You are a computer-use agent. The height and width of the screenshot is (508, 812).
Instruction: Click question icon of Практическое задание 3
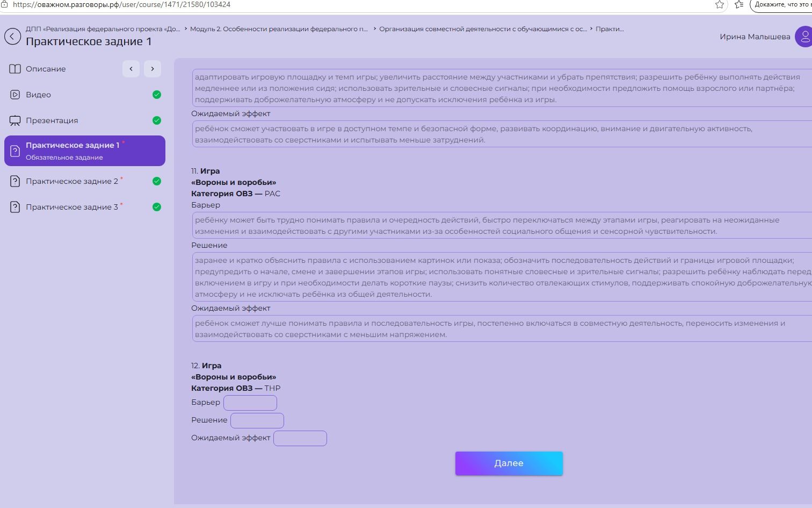pos(15,207)
